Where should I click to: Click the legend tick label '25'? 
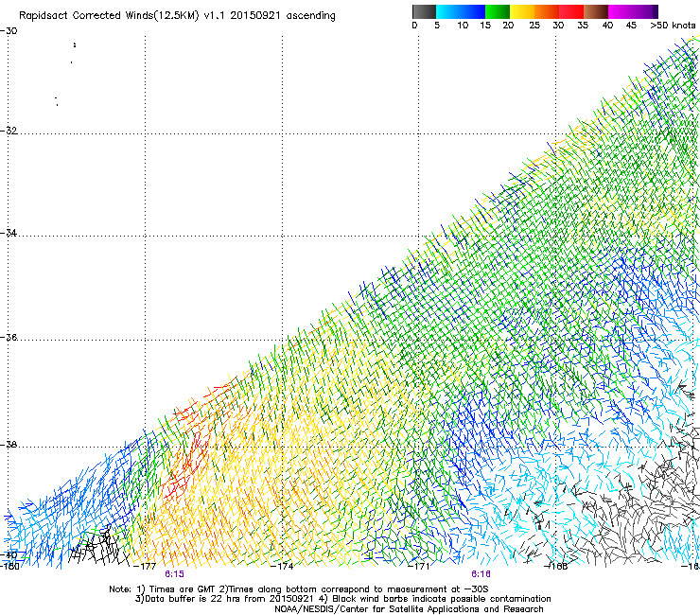(x=534, y=26)
